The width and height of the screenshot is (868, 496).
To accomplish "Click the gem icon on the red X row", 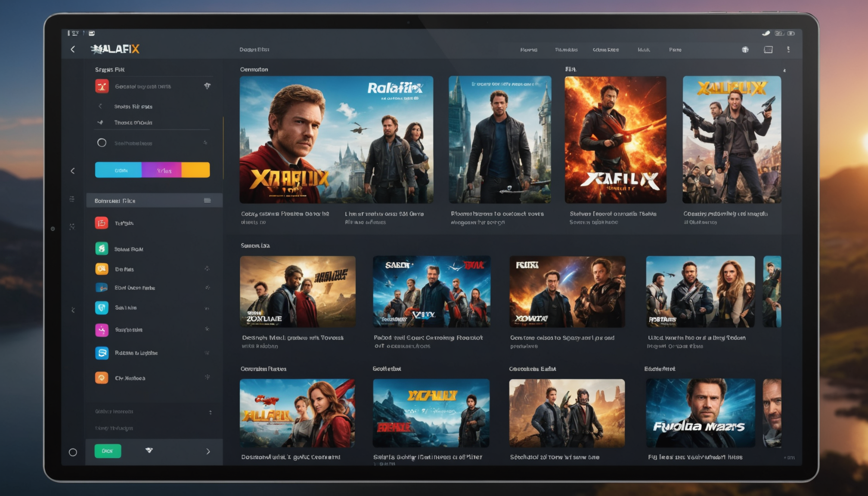I will tap(207, 86).
